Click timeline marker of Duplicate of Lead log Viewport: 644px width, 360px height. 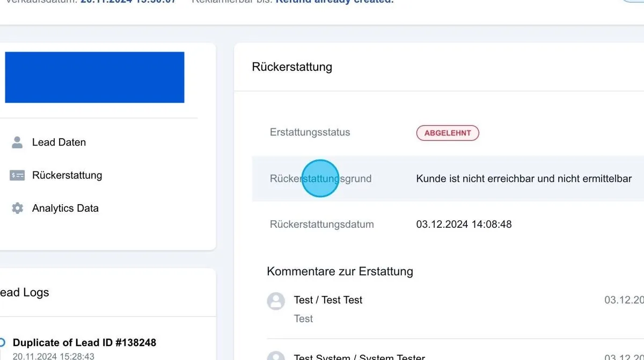coord(2,342)
